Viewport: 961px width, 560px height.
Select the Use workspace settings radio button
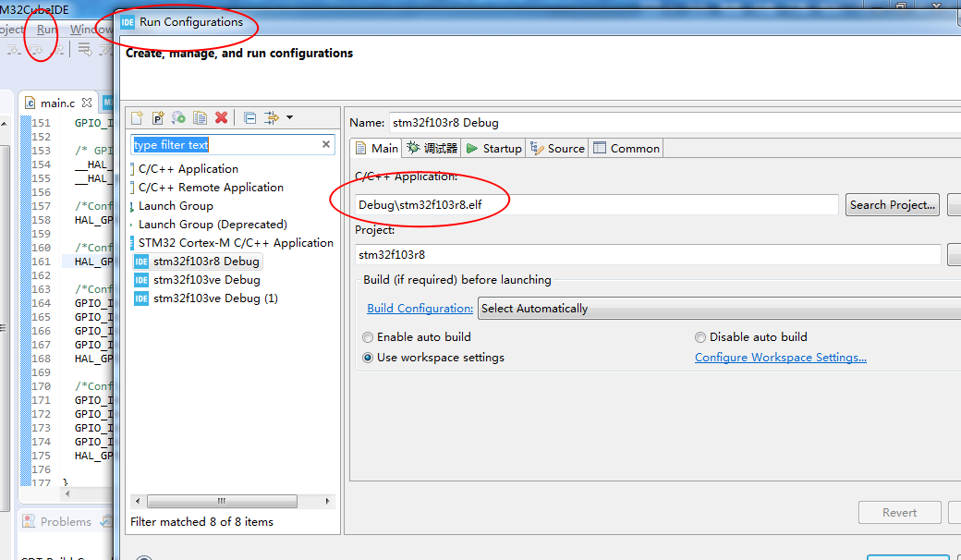pyautogui.click(x=368, y=358)
